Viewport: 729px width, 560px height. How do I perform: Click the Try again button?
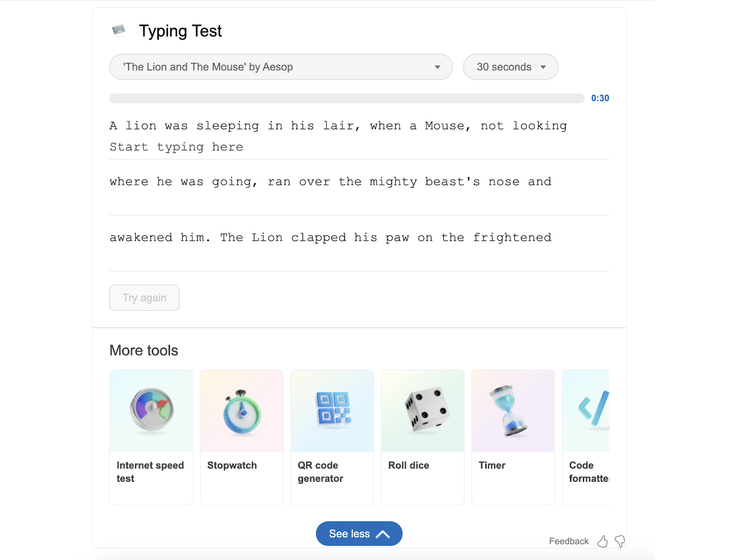[144, 298]
